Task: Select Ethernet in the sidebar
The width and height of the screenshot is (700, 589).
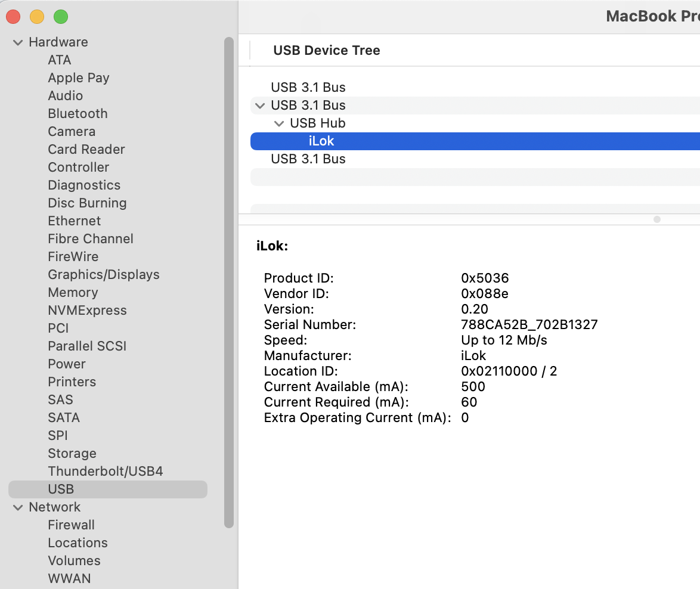Action: [74, 221]
